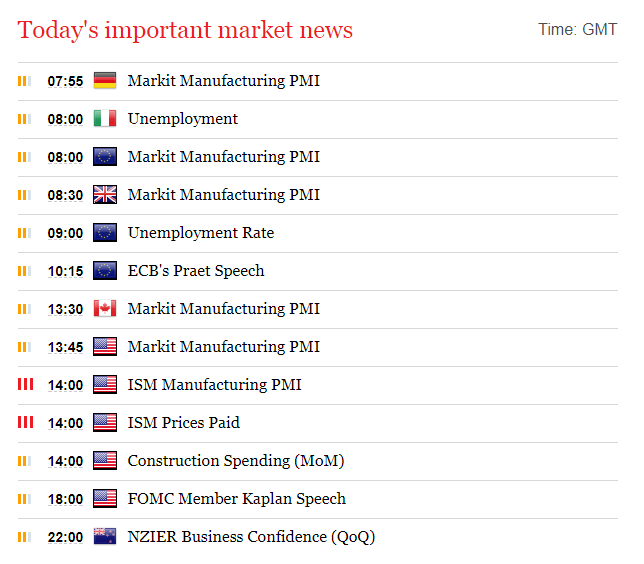
Task: Click the red impact indicator beside ISM Prices Paid
Action: (25, 422)
